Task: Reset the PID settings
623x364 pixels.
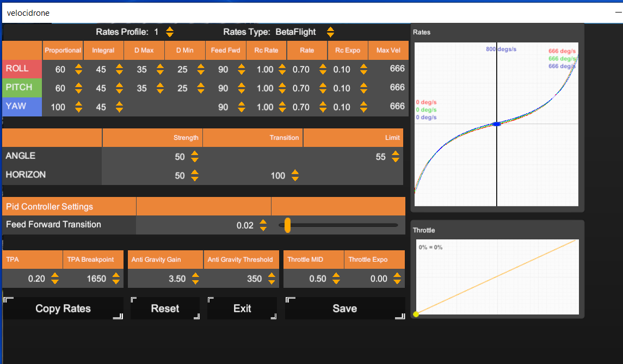Action: [165, 309]
